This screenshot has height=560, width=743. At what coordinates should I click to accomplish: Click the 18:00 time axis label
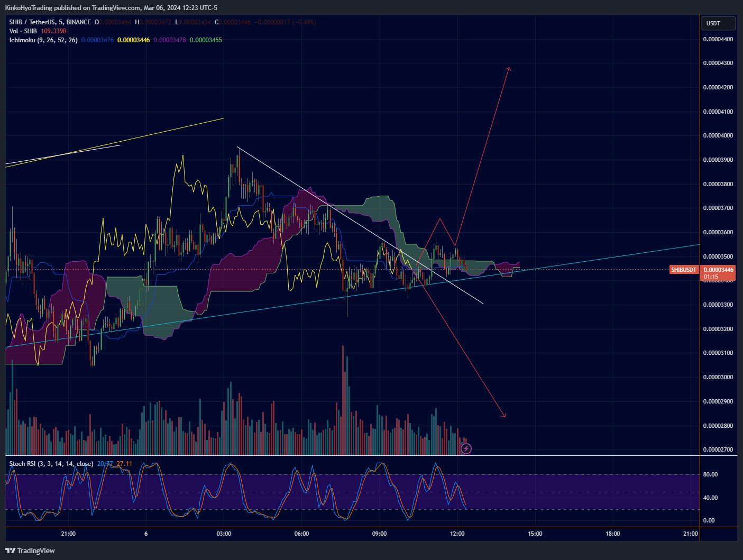pos(612,534)
